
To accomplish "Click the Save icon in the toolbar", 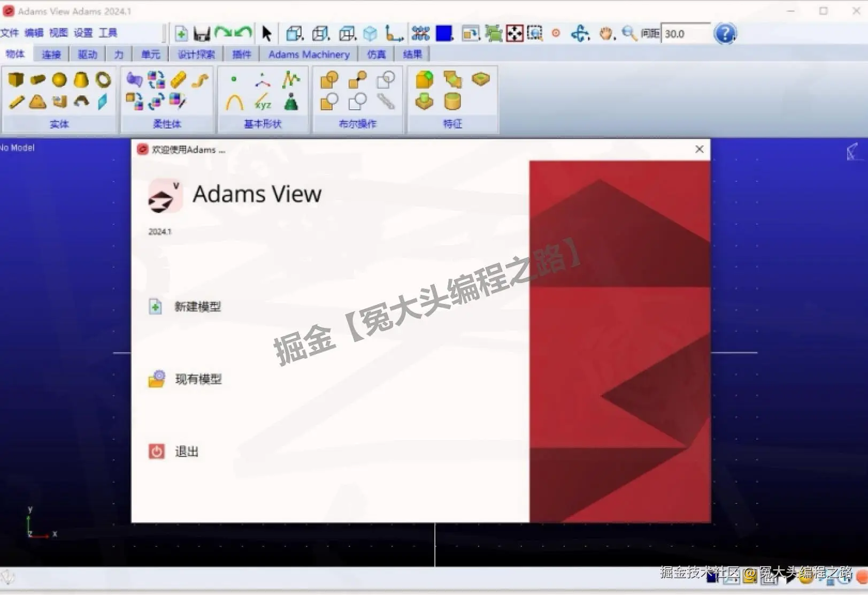I will 202,33.
